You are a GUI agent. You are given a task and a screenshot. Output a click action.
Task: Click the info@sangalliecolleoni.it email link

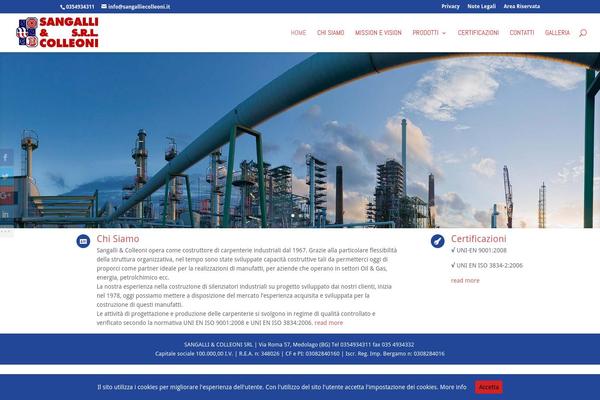click(x=136, y=7)
